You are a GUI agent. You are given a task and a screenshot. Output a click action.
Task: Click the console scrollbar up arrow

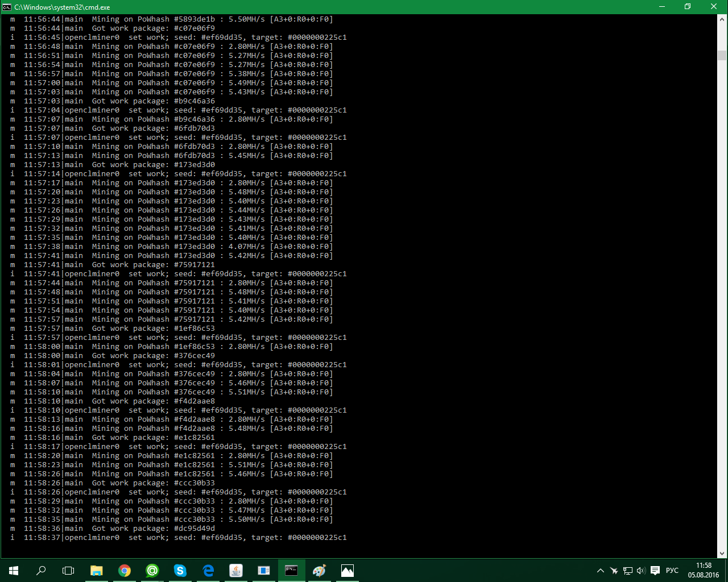(722, 19)
